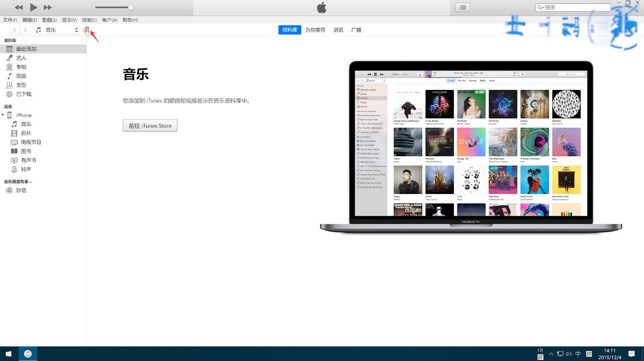Select 艺人 in the library sidebar
The height and width of the screenshot is (361, 644).
43,58
